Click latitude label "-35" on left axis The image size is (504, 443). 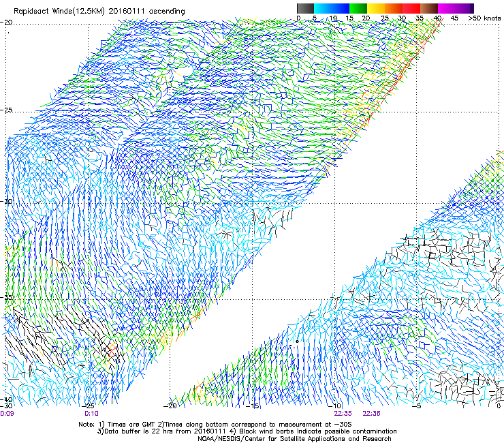coord(6,297)
